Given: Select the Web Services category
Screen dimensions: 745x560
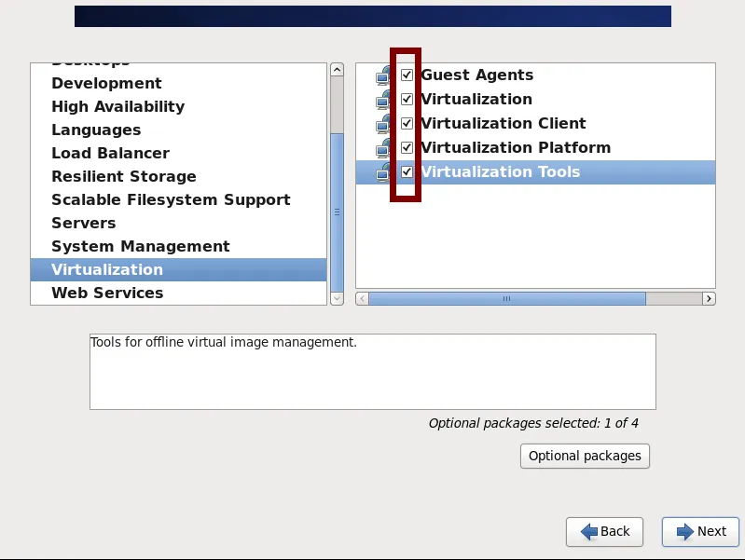Looking at the screenshot, I should 107,293.
